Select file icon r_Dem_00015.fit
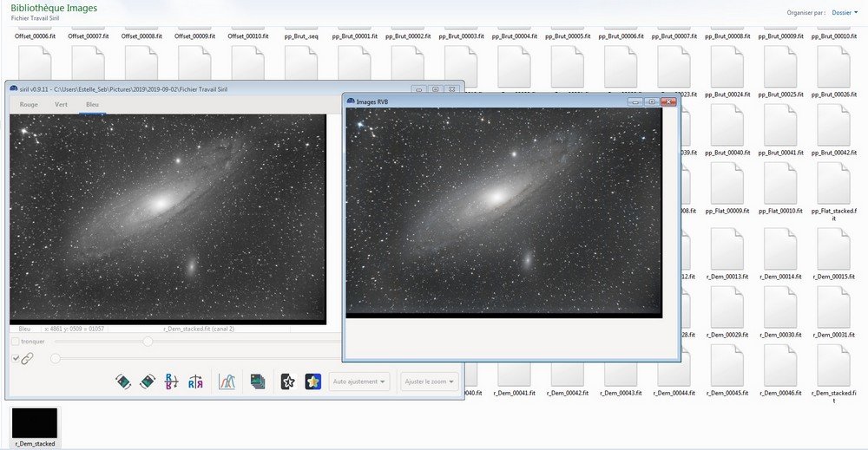 (x=833, y=249)
